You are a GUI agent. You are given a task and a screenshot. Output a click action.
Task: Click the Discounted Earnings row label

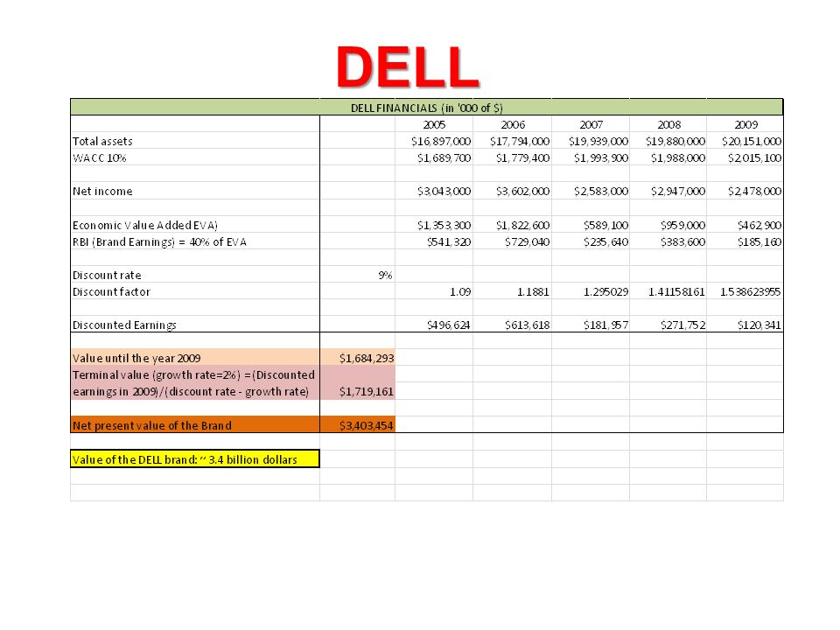(124, 325)
